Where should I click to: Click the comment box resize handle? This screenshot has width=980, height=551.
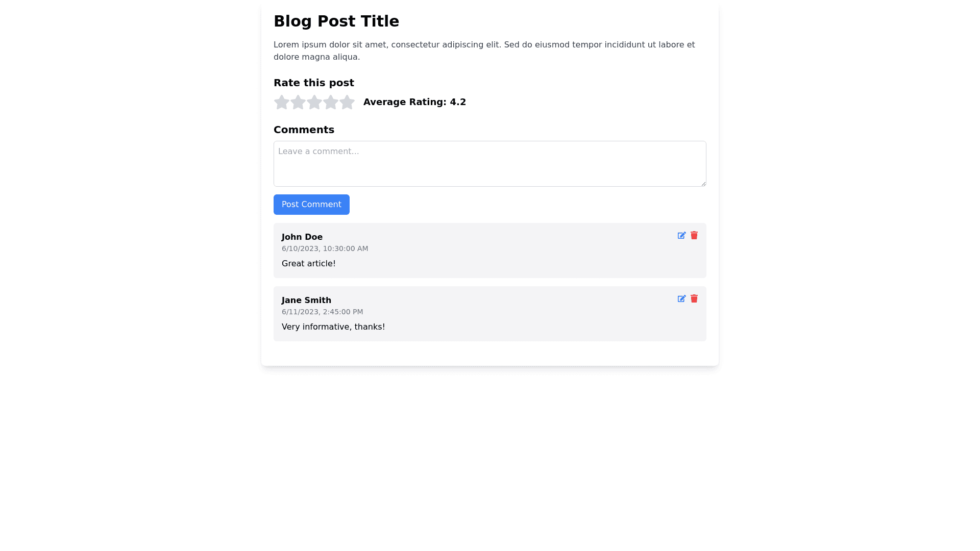703,183
